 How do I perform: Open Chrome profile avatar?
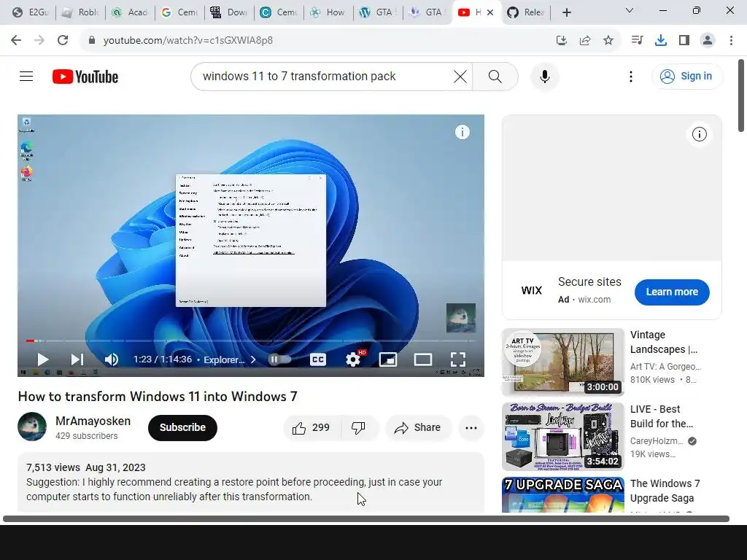click(708, 40)
